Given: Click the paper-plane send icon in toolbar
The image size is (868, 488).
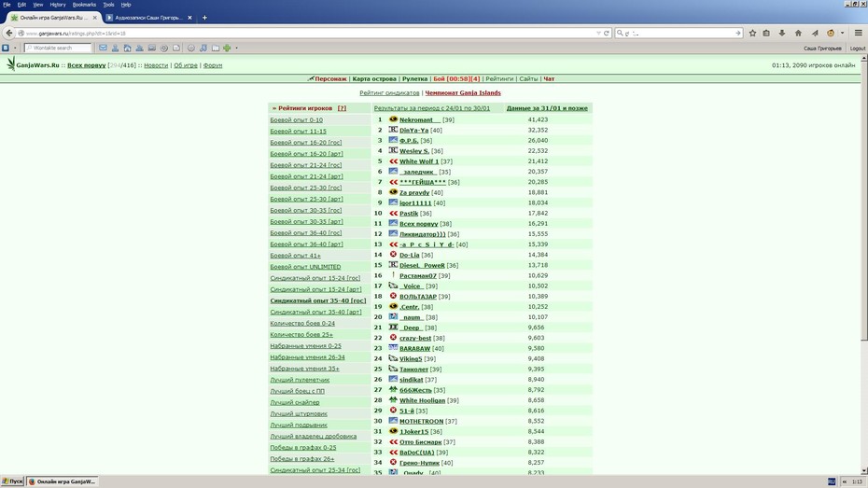Looking at the screenshot, I should point(814,34).
